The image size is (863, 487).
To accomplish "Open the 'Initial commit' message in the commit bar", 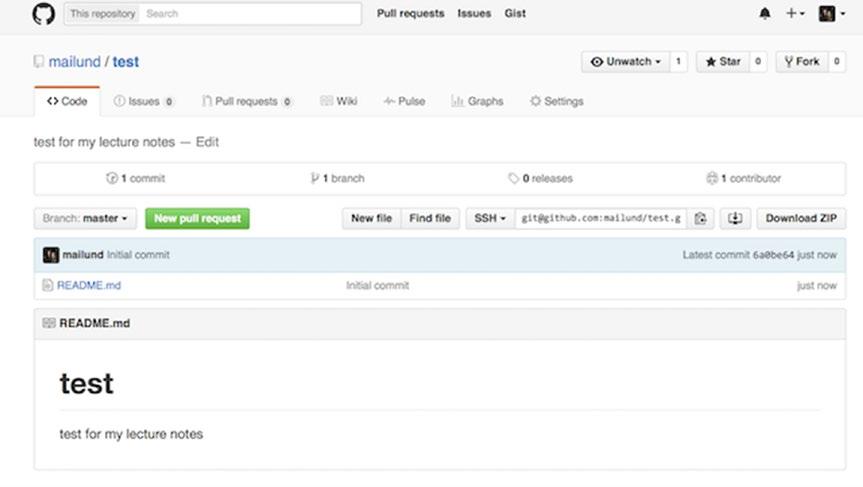I will pos(138,255).
